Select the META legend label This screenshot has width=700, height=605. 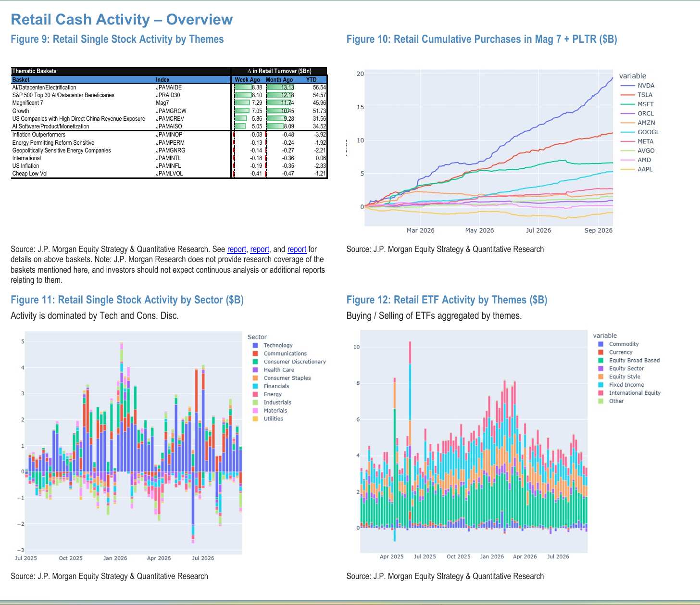point(646,141)
